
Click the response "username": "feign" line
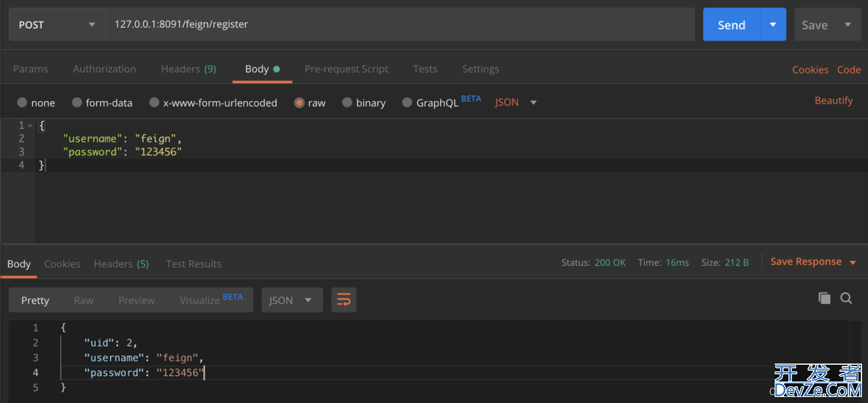(x=144, y=358)
